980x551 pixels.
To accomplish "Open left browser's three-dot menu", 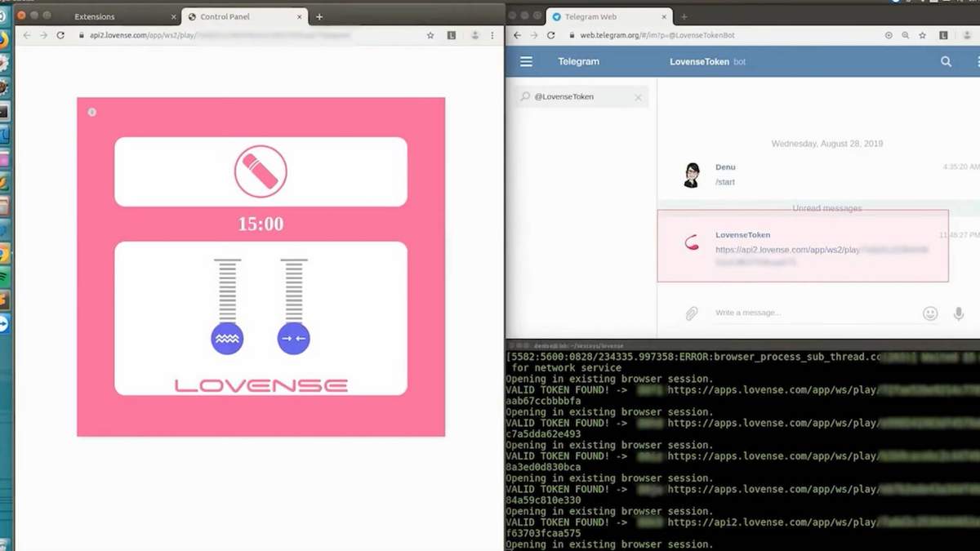I will [x=492, y=35].
